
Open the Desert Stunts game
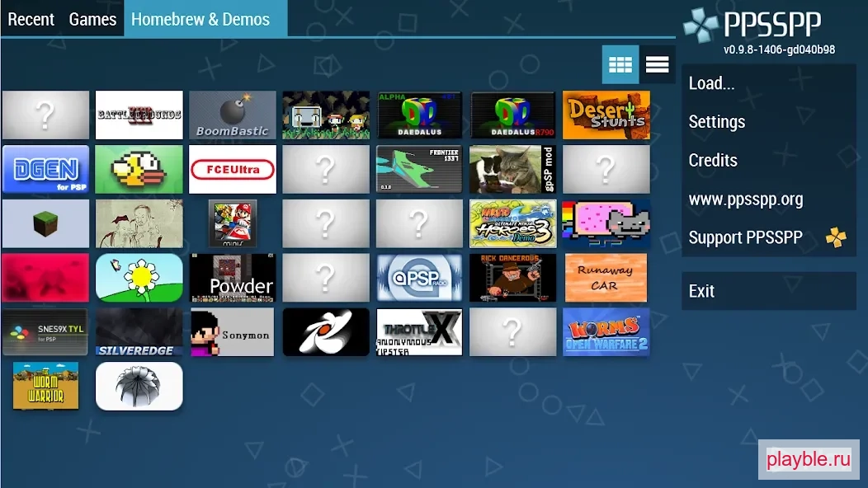tap(606, 115)
